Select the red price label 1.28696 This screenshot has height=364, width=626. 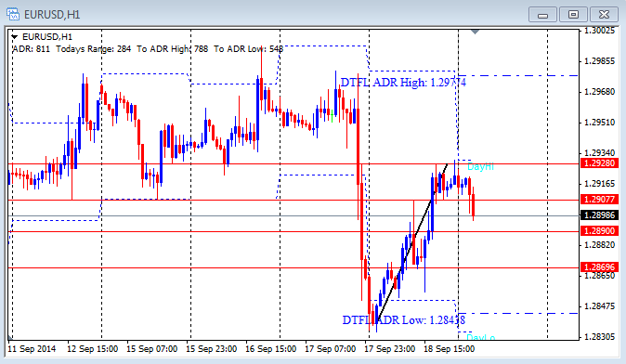pos(599,267)
